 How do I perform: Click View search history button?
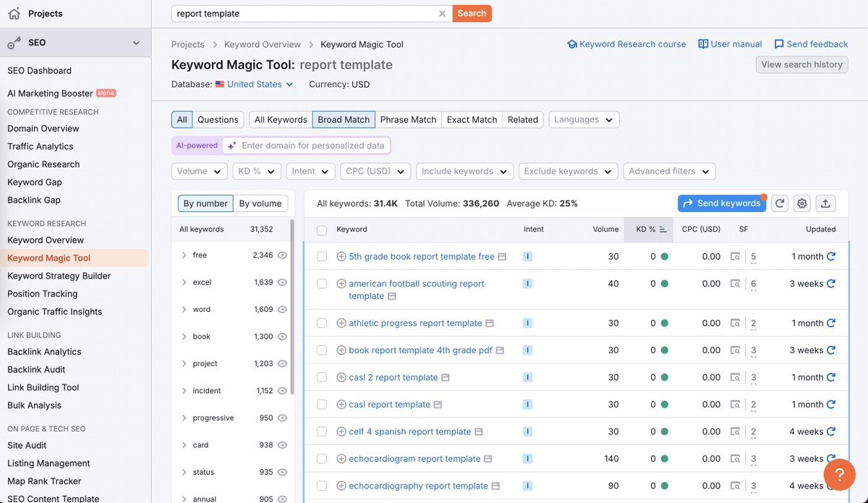801,64
